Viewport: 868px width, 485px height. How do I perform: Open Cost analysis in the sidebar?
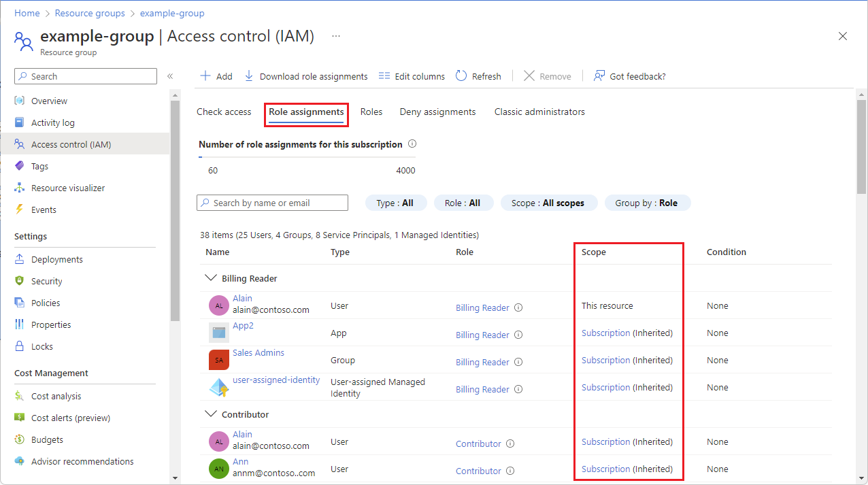21,395
